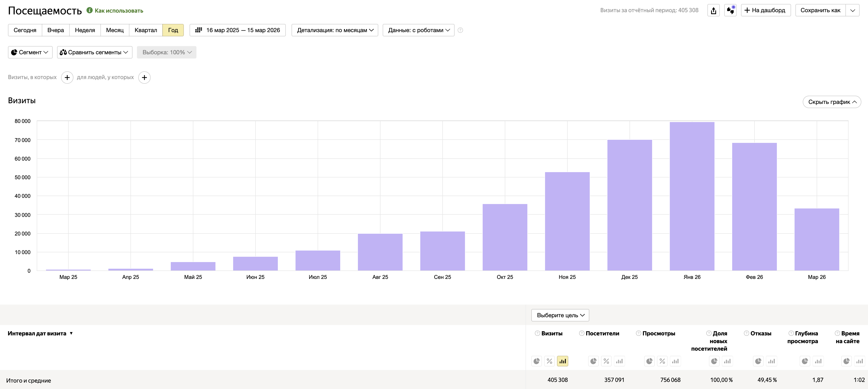The height and width of the screenshot is (389, 868).
Task: Select the 'Неделя' period tab
Action: [85, 30]
